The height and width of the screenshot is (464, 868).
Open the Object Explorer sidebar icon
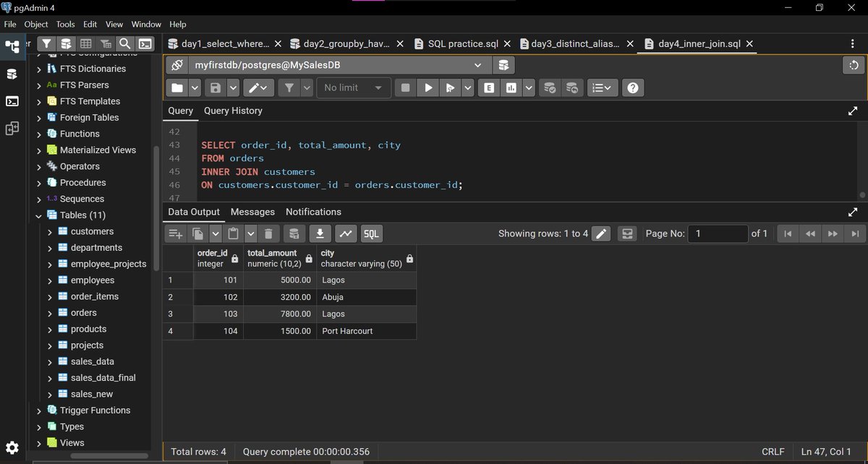coord(12,47)
